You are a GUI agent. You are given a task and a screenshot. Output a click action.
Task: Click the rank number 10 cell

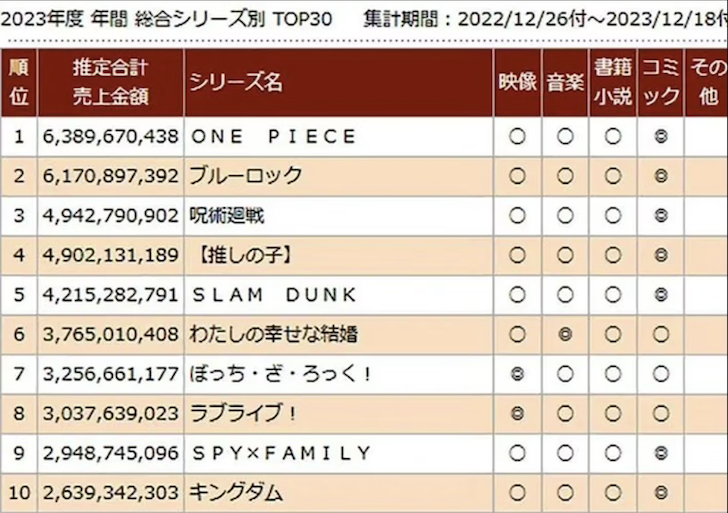coord(19,493)
